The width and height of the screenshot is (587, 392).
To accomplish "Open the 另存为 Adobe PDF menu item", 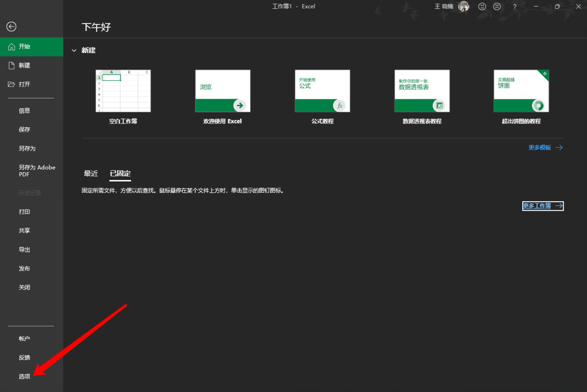I will pyautogui.click(x=37, y=171).
